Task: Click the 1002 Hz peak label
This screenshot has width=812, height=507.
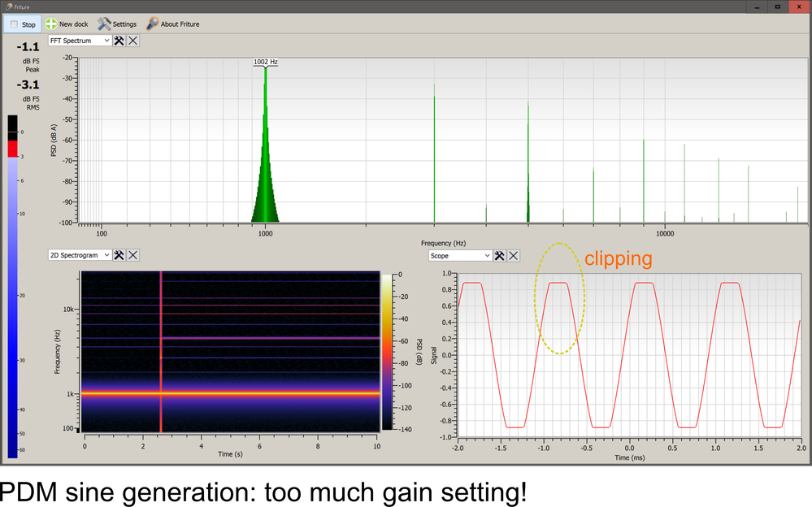Action: click(x=266, y=62)
